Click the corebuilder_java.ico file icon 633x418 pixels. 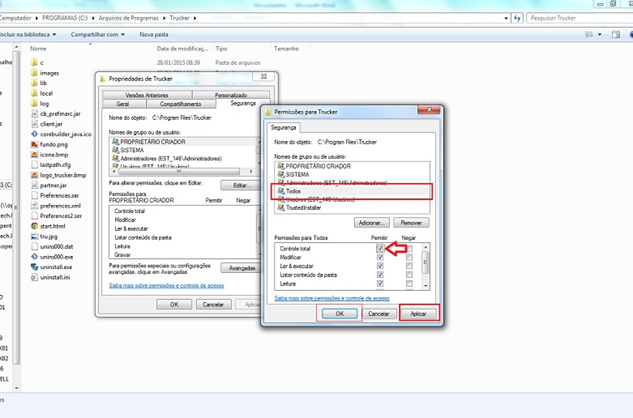[x=33, y=133]
